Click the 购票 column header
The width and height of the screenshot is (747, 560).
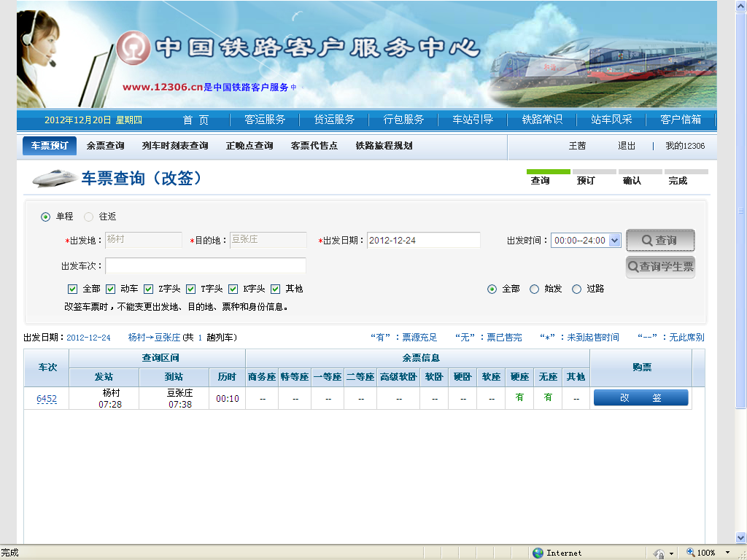tap(642, 367)
